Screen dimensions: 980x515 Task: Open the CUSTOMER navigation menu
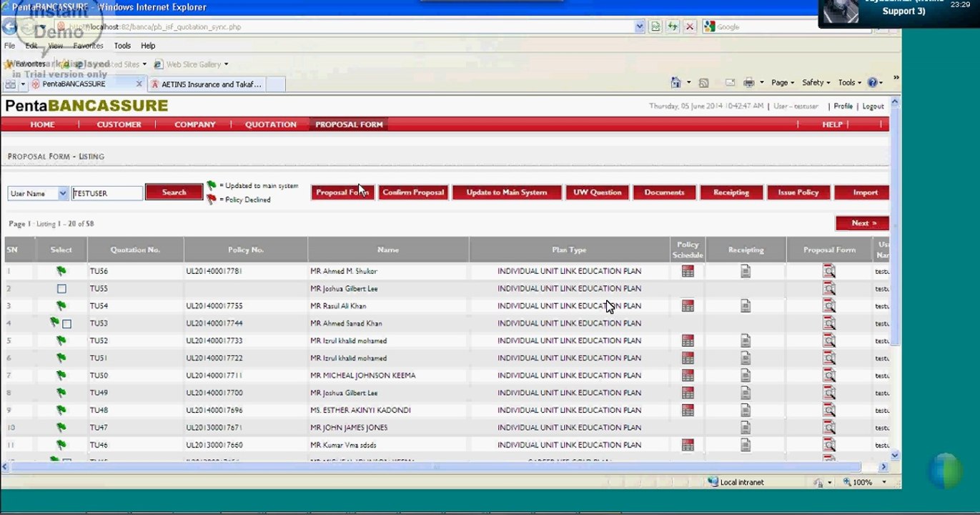(119, 124)
